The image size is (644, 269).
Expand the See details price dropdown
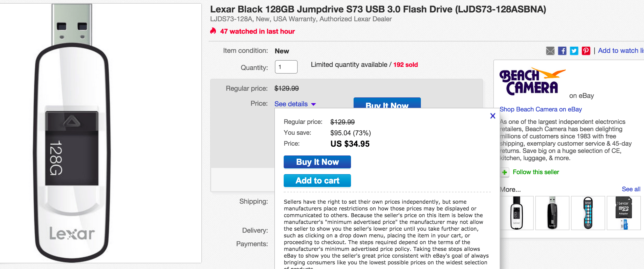(295, 104)
